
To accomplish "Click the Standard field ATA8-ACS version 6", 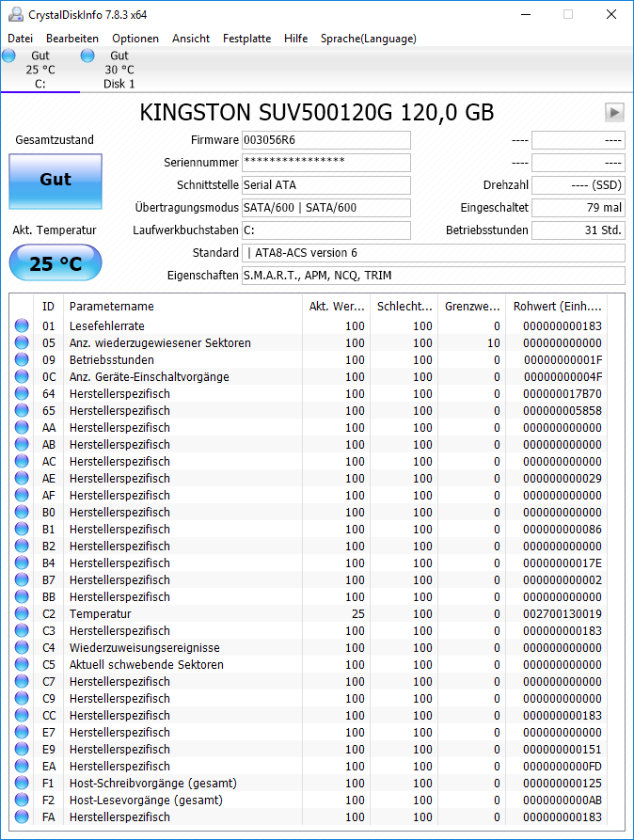I will click(433, 252).
